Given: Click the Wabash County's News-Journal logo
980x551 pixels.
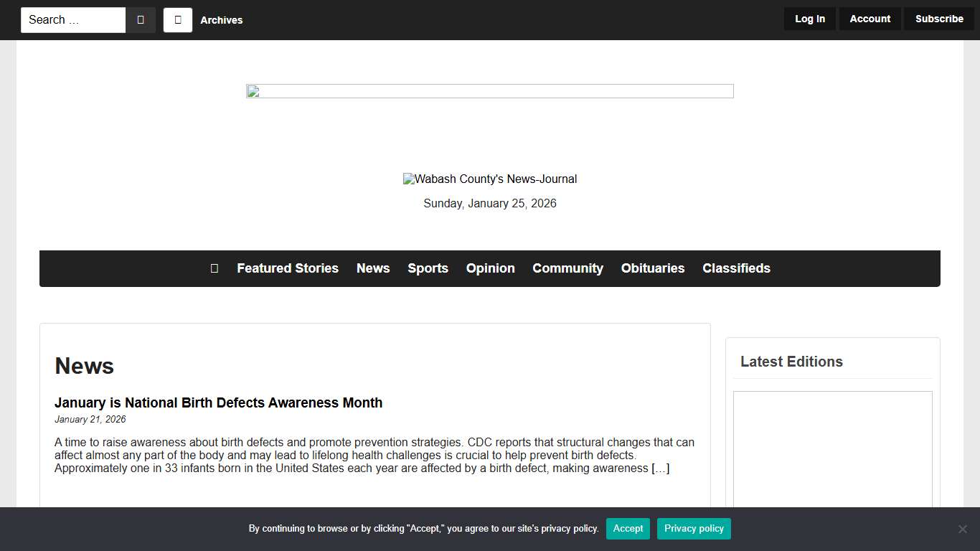Looking at the screenshot, I should 490,179.
